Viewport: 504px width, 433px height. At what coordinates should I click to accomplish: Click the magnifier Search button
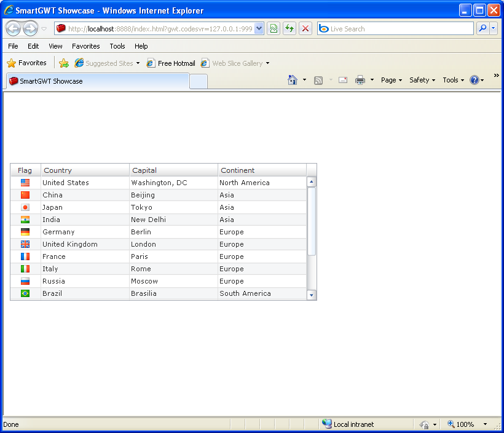pos(482,29)
